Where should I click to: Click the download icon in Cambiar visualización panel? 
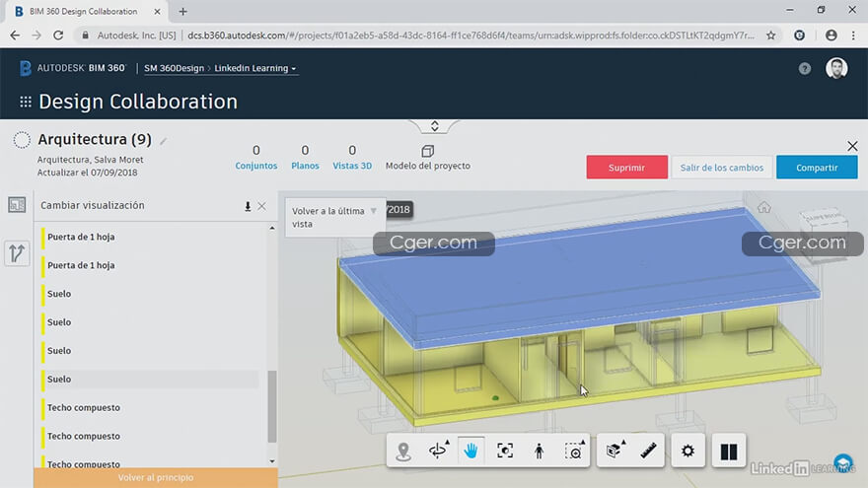click(x=248, y=206)
